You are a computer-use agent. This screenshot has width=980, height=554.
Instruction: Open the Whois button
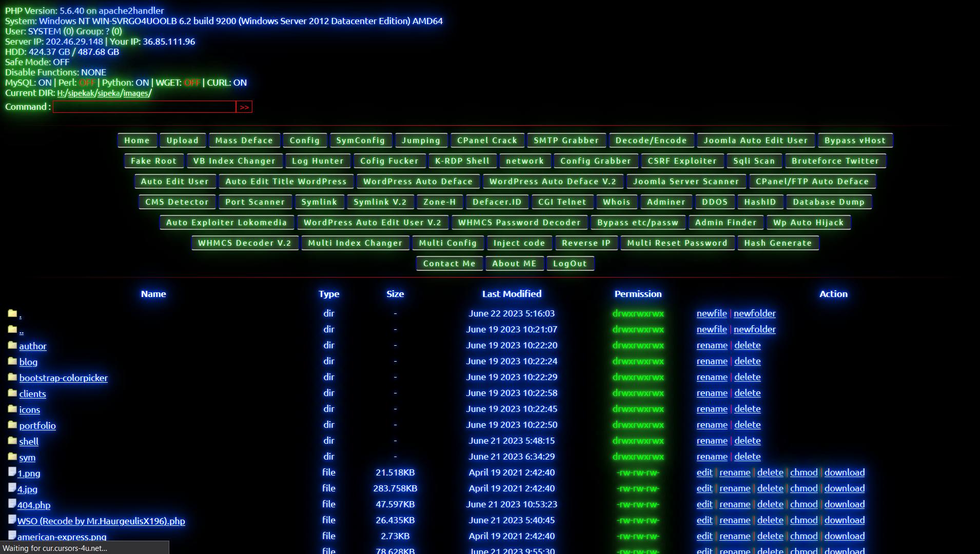(617, 202)
